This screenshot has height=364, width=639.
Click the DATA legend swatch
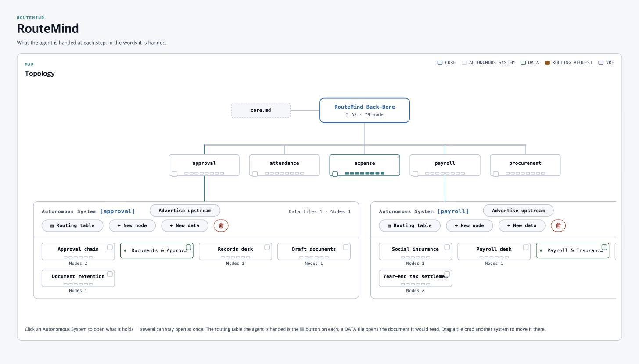click(523, 63)
